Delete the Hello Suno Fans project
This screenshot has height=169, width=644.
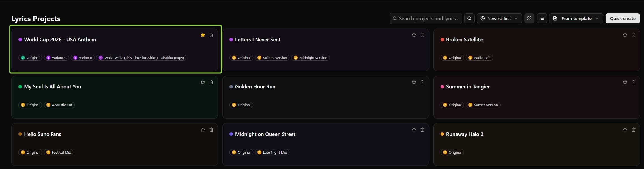pos(211,130)
